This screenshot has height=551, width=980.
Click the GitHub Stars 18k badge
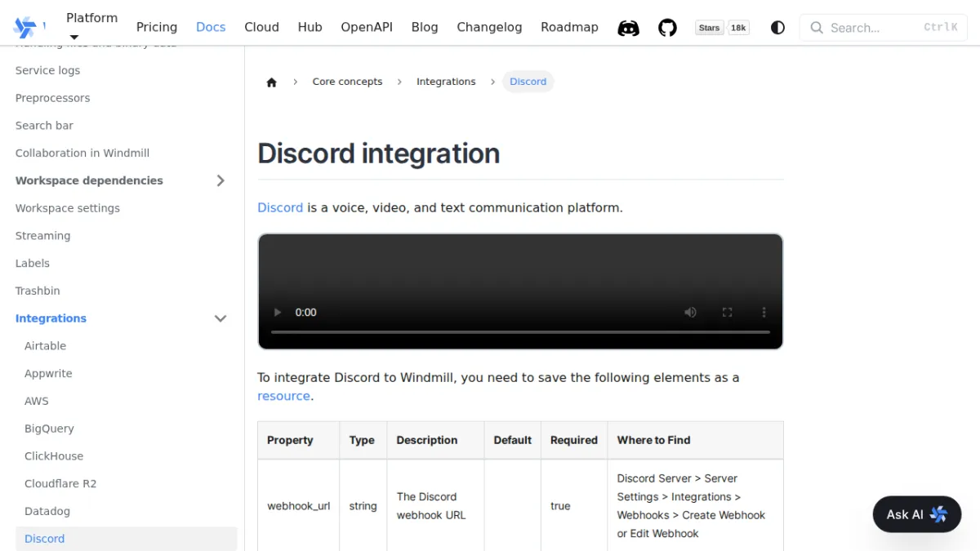coord(722,28)
